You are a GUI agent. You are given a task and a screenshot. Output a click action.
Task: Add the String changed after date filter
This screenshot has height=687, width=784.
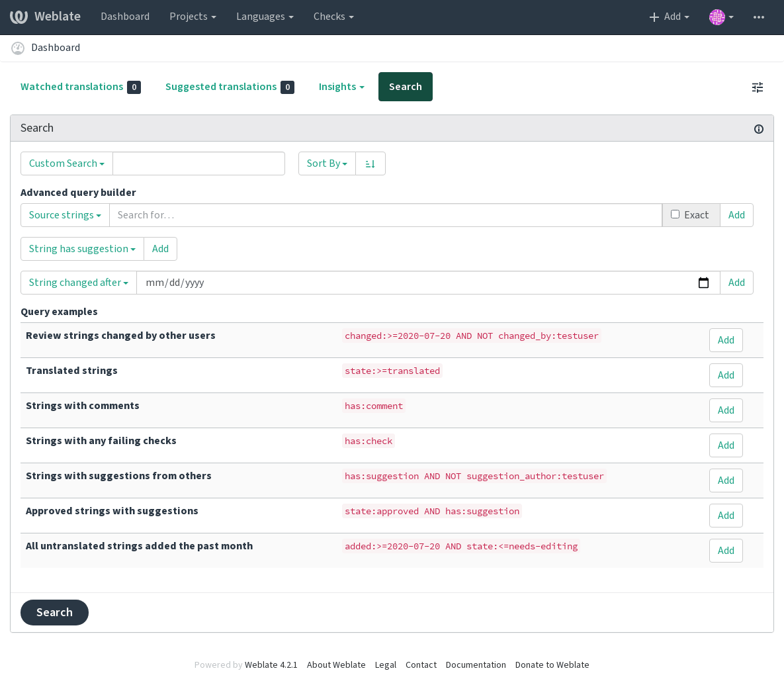[736, 283]
